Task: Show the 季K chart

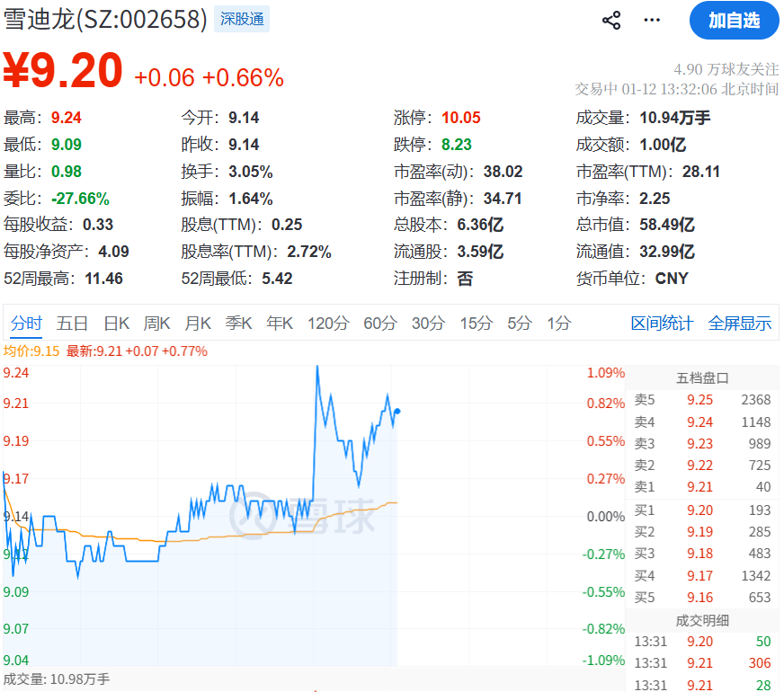Action: [x=239, y=324]
